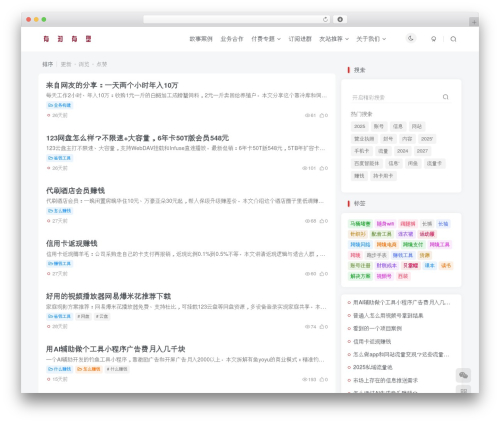Toggle the dark mode moon icon
The height and width of the screenshot is (423, 500).
pos(411,38)
